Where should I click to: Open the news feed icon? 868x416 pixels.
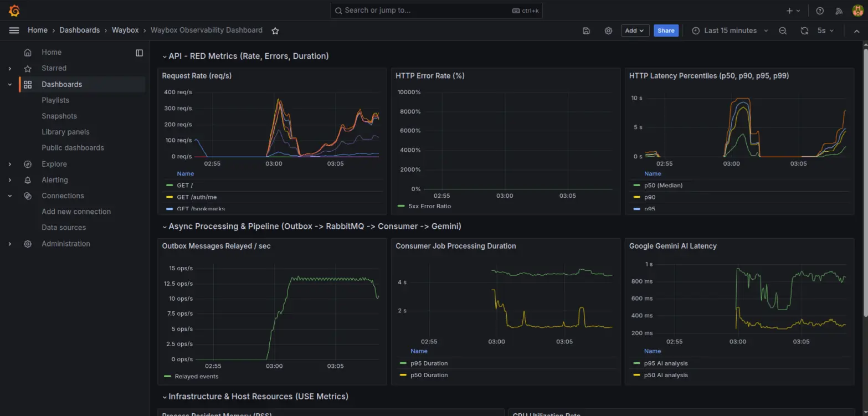coord(839,11)
